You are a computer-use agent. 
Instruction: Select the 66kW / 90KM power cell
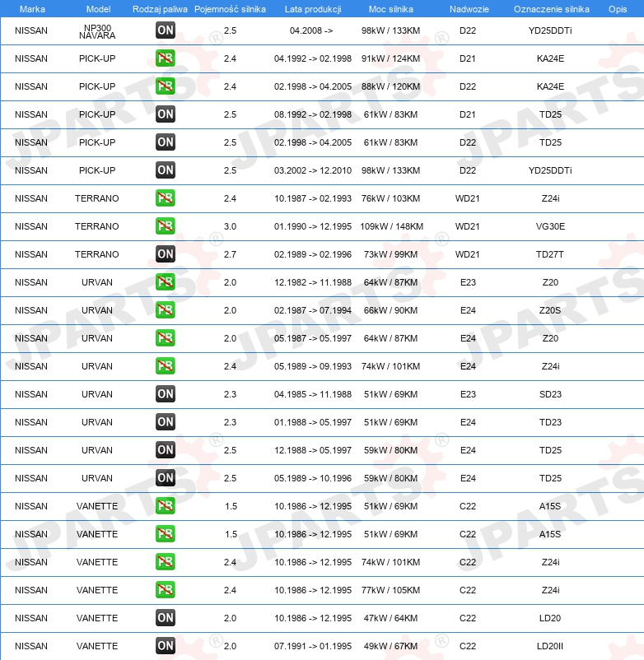pos(391,310)
